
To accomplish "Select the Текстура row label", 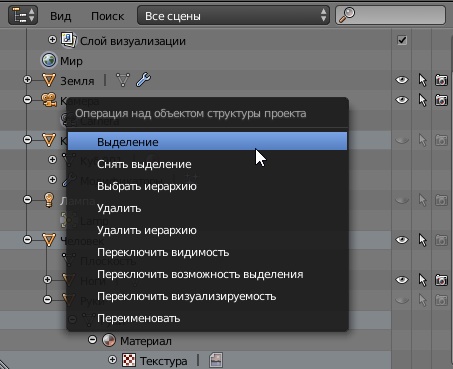I will (x=163, y=361).
